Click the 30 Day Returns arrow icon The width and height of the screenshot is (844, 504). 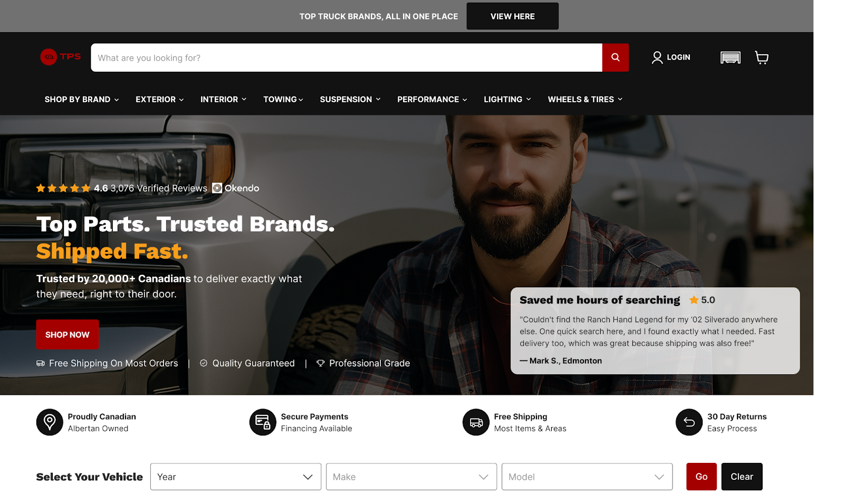click(x=689, y=422)
